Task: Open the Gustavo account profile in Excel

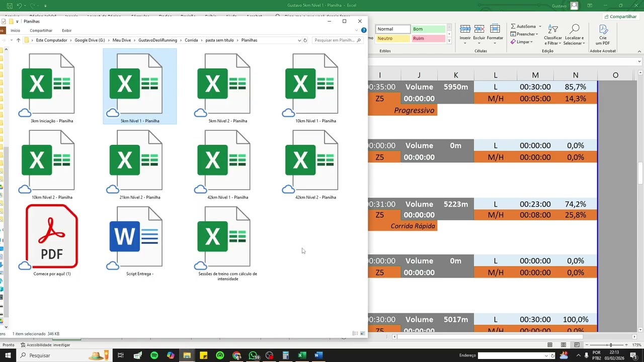Action: coord(565,6)
